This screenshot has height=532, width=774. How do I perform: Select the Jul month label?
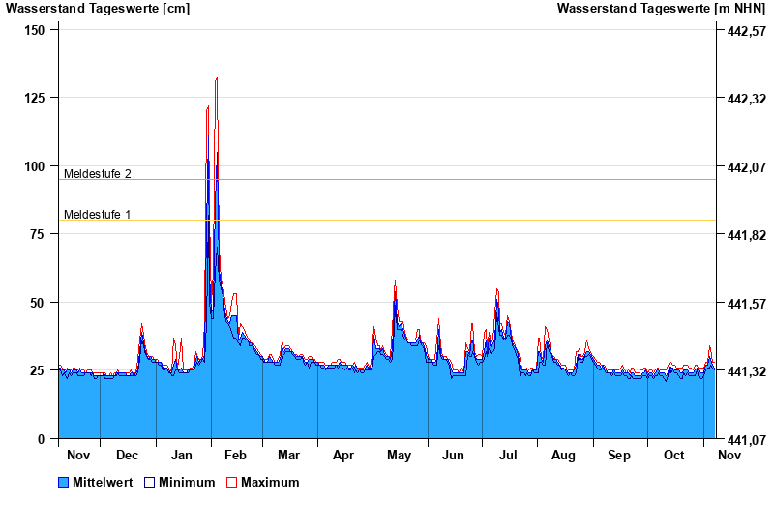[507, 455]
